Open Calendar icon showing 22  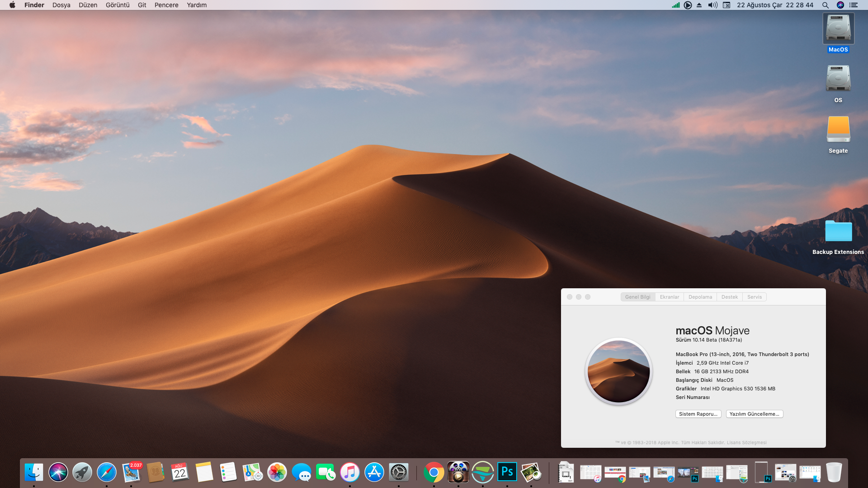(180, 472)
